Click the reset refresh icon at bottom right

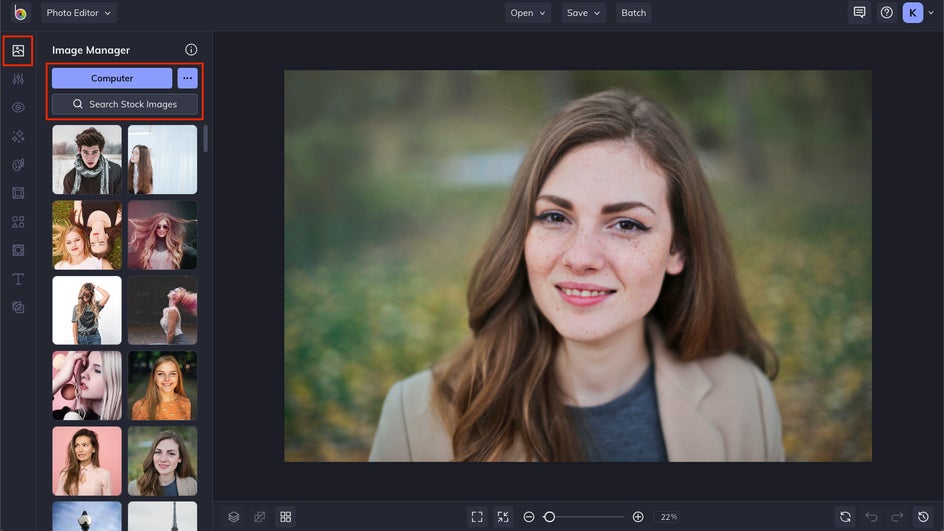coord(845,517)
